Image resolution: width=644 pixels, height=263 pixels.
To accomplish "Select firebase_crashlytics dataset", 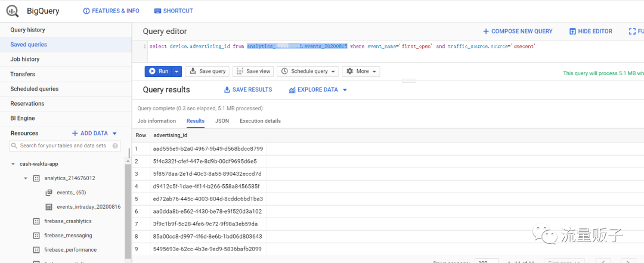I will (x=68, y=221).
